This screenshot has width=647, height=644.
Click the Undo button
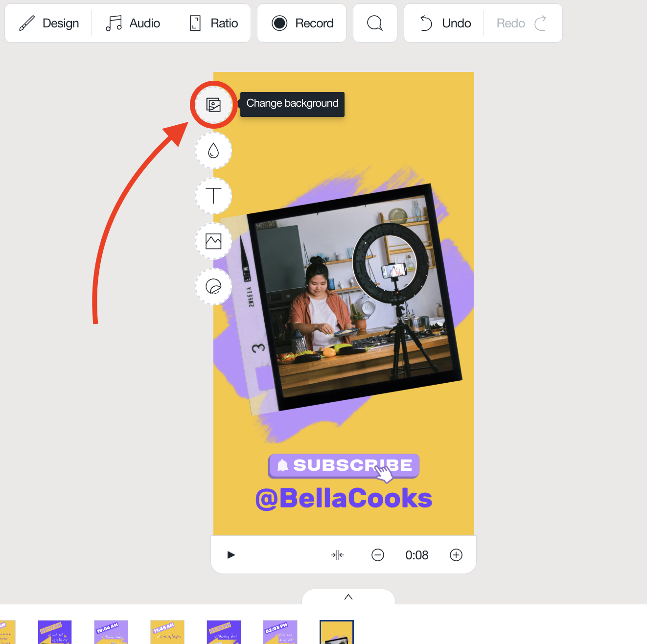tap(444, 23)
